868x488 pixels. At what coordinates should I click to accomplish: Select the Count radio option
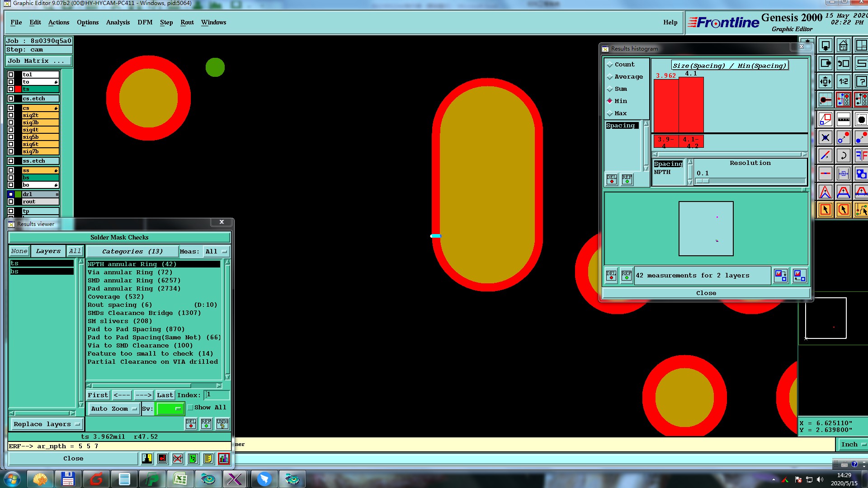click(610, 65)
